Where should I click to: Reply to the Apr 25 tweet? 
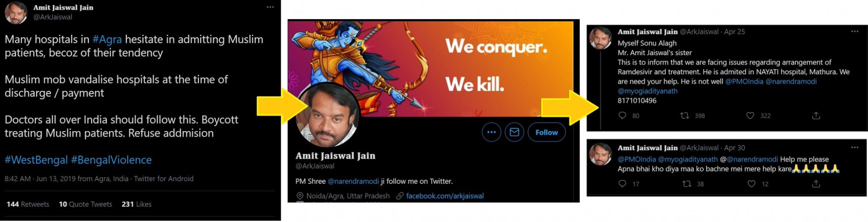click(x=622, y=116)
